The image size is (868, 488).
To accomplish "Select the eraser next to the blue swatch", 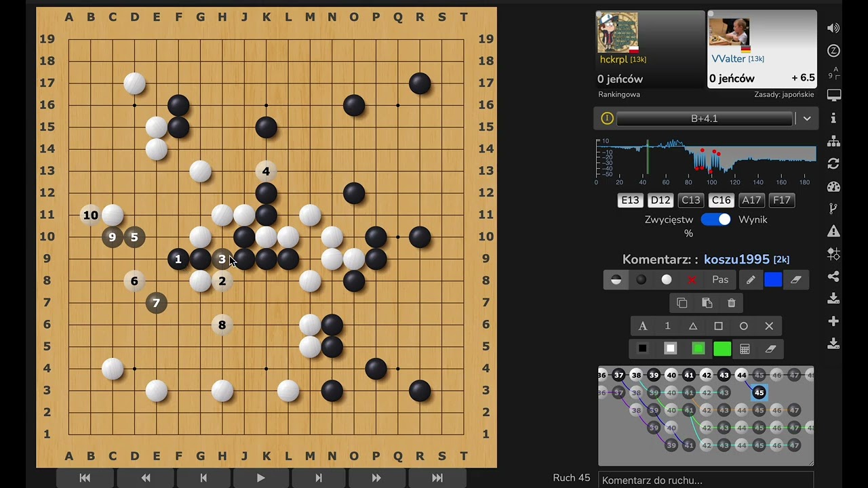I will coord(796,280).
